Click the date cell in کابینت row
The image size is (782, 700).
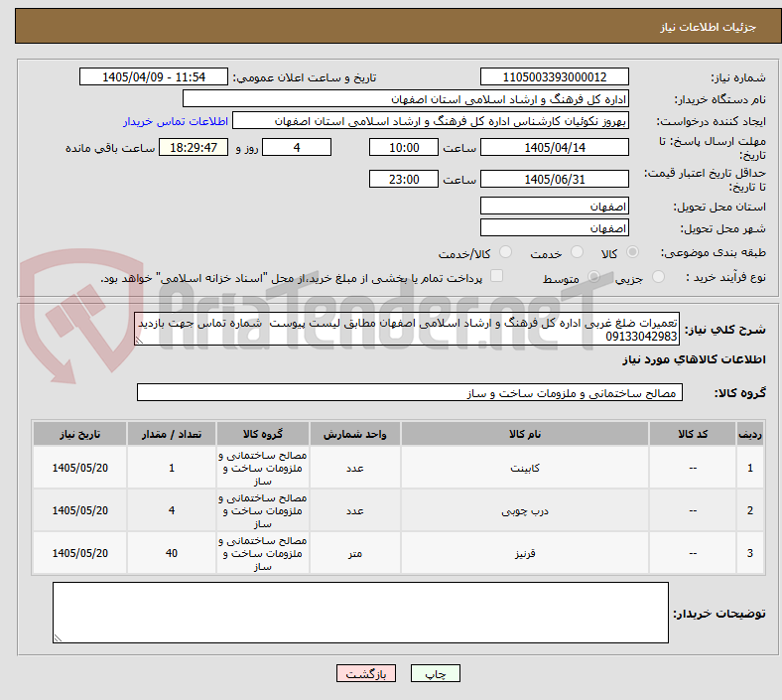click(x=79, y=468)
